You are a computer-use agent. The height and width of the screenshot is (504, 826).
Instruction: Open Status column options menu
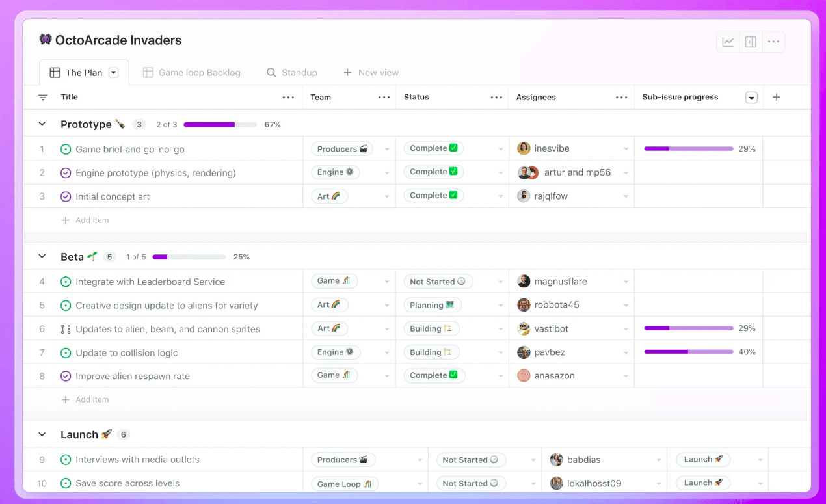coord(497,98)
